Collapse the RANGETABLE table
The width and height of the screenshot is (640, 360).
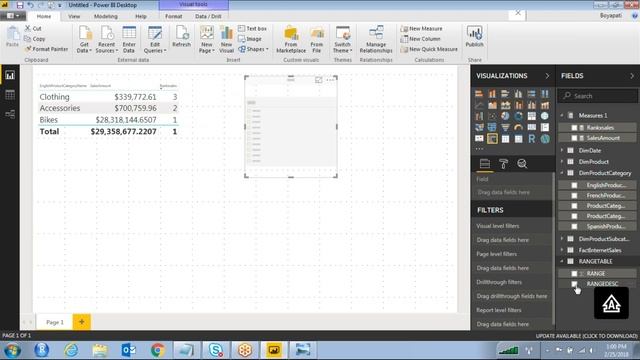tap(562, 261)
